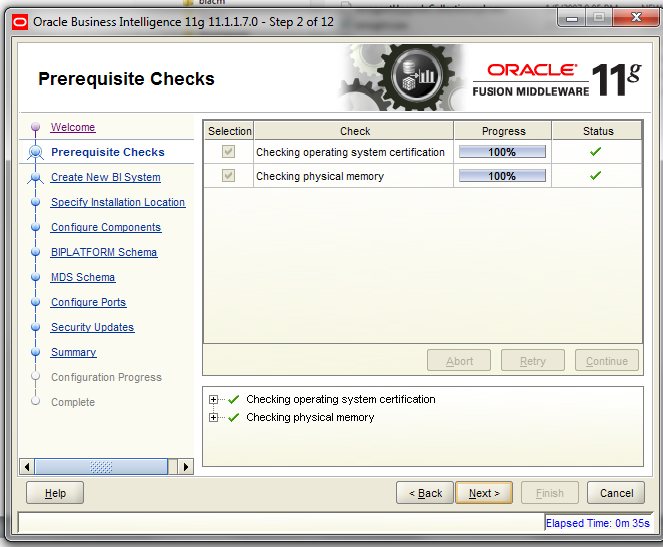663x547 pixels.
Task: Click the operating system certification 100% progress bar
Action: [x=502, y=152]
